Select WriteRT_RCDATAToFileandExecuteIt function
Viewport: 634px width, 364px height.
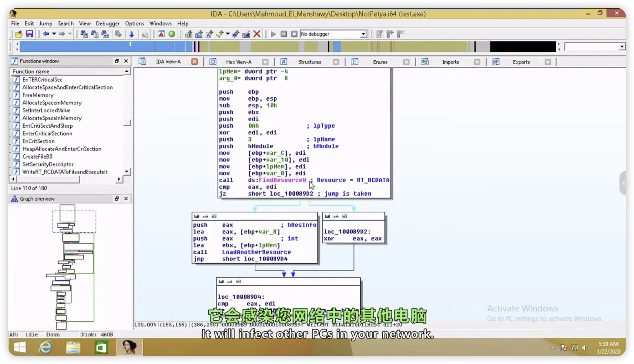click(x=65, y=172)
